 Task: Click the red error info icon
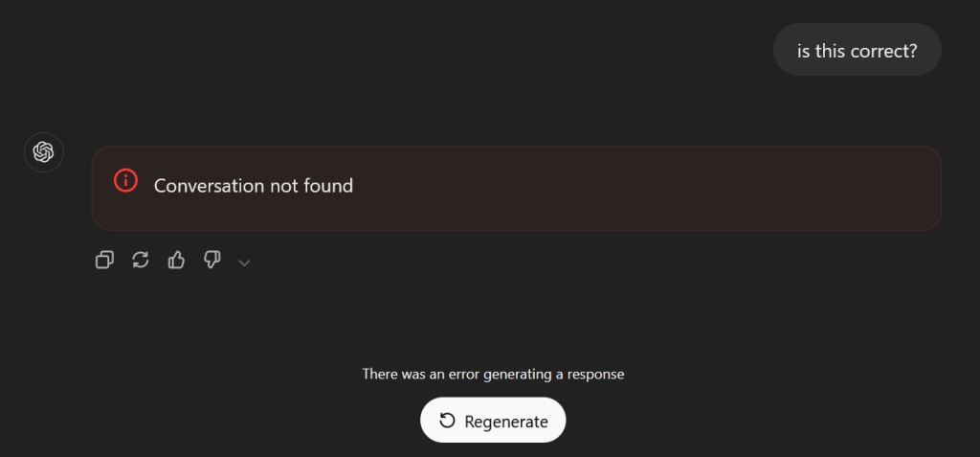pyautogui.click(x=125, y=180)
